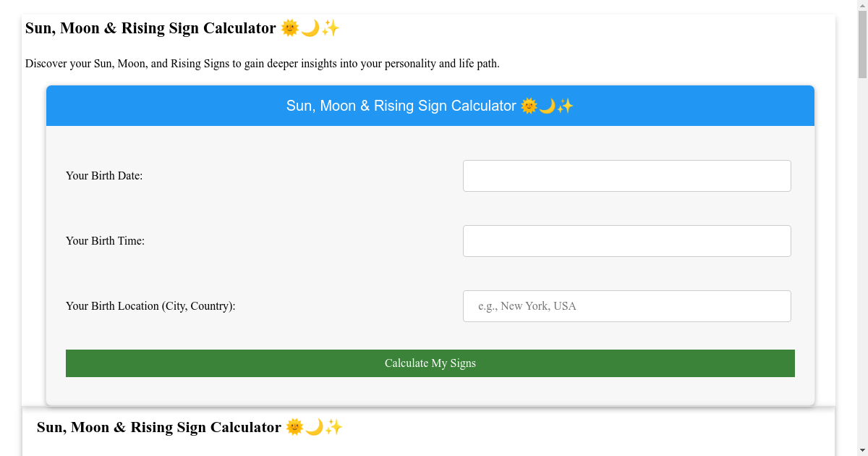The image size is (868, 456).
Task: Click the blue calculator title banner
Action: click(430, 106)
